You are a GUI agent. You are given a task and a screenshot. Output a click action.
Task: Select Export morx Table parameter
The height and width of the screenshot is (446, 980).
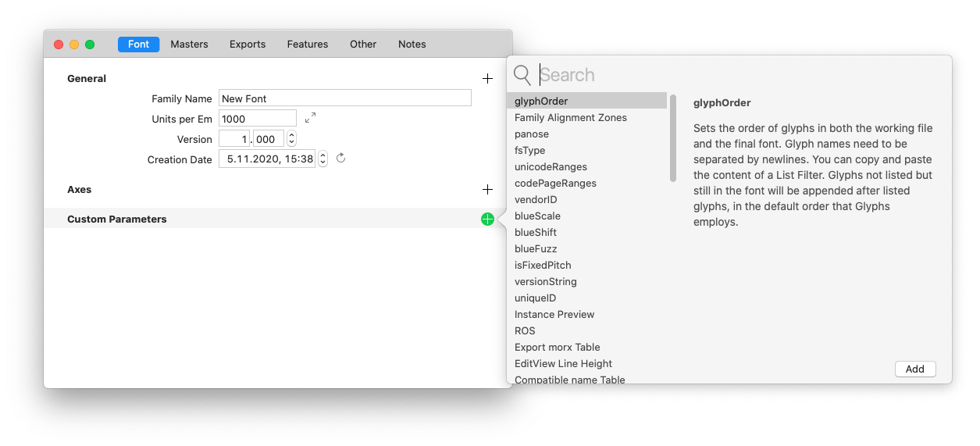click(587, 347)
